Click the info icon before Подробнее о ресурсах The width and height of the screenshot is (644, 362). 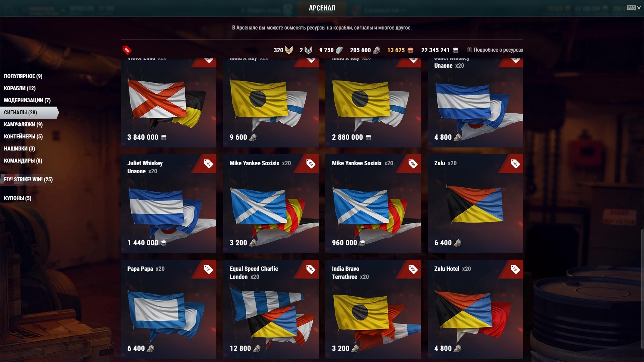click(469, 50)
